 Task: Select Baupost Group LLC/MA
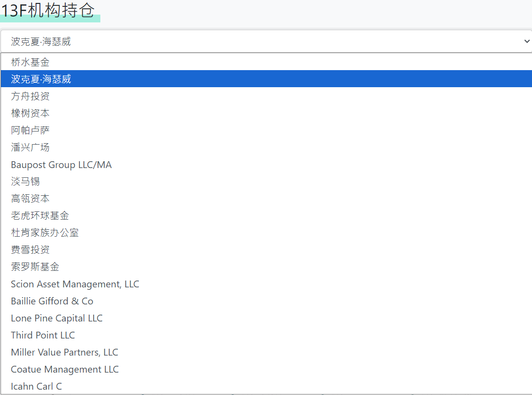[x=61, y=165]
